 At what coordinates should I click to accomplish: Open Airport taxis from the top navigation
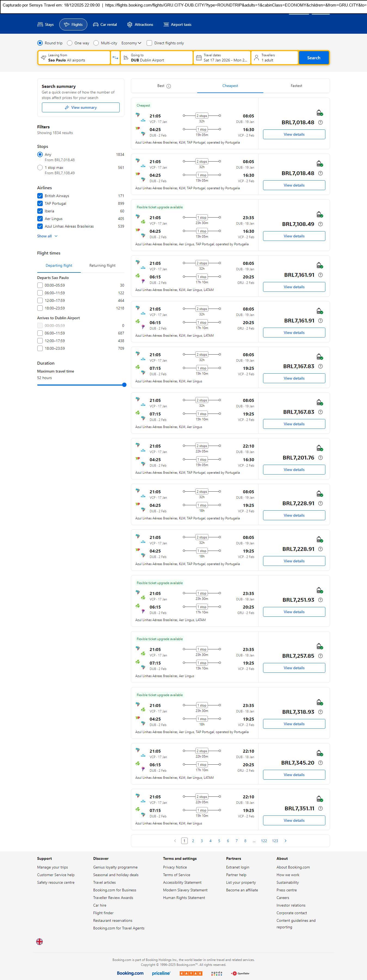177,25
